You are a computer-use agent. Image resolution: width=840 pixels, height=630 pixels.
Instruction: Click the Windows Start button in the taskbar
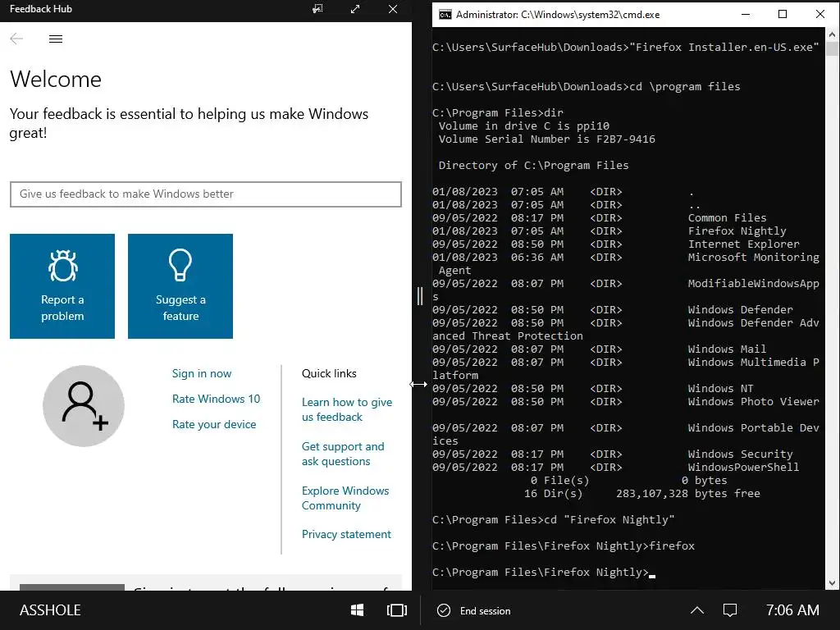[358, 610]
